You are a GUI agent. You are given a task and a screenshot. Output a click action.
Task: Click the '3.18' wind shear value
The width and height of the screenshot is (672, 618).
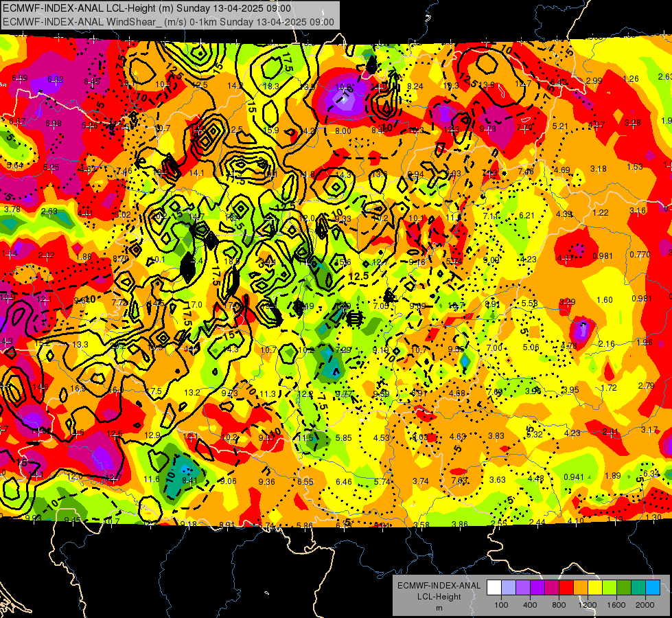598,168
